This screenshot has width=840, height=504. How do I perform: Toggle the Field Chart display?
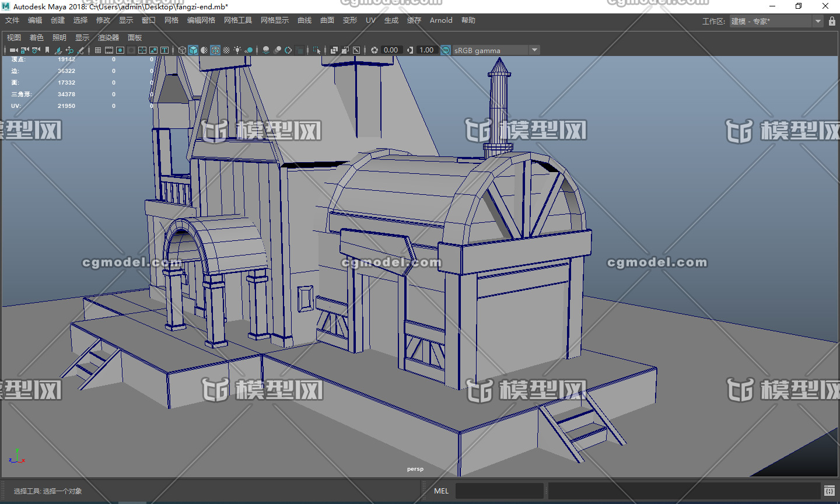(x=142, y=50)
